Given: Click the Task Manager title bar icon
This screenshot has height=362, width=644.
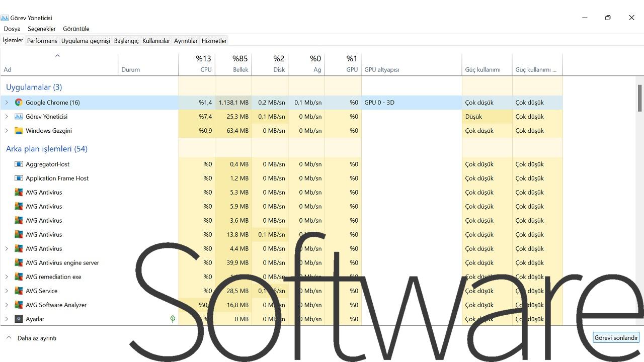Looking at the screenshot, I should [x=5, y=18].
